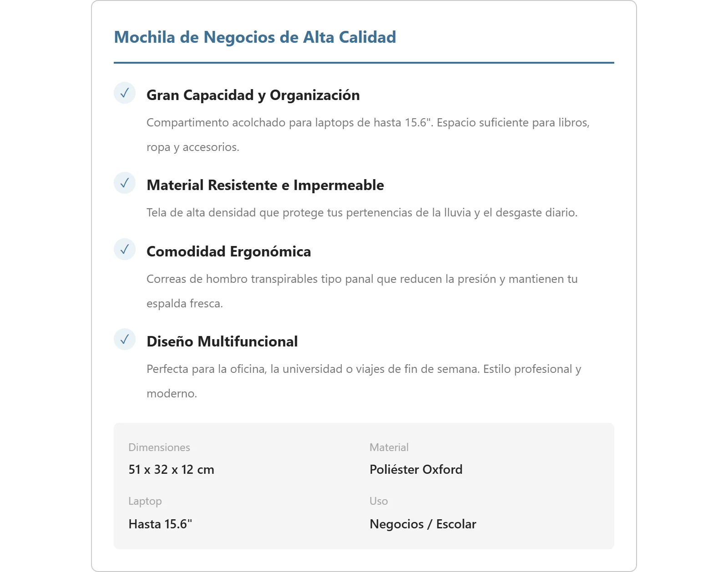Click the Uso spec label
The width and height of the screenshot is (728, 572).
coord(379,501)
